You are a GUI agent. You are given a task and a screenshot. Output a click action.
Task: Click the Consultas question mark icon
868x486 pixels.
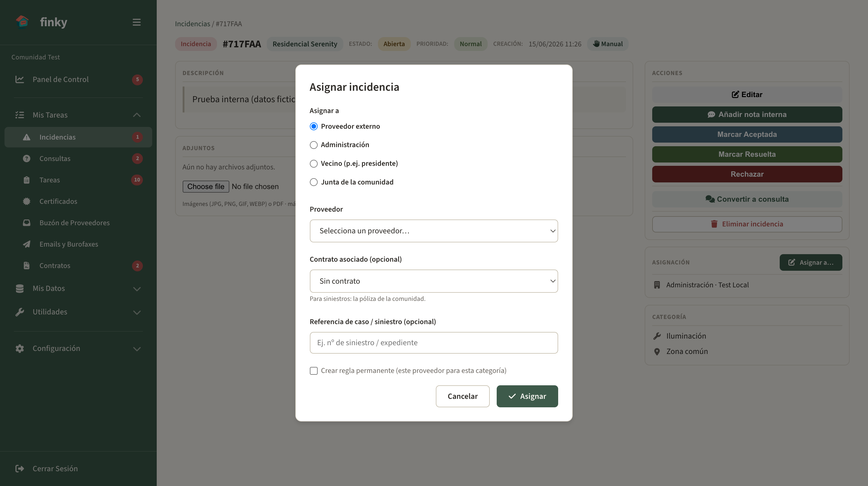click(27, 158)
